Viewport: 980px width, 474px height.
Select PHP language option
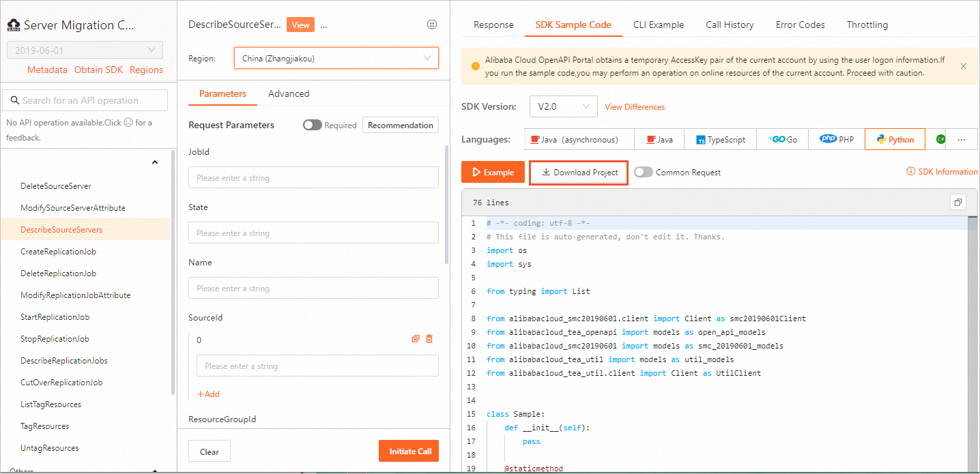coord(837,139)
